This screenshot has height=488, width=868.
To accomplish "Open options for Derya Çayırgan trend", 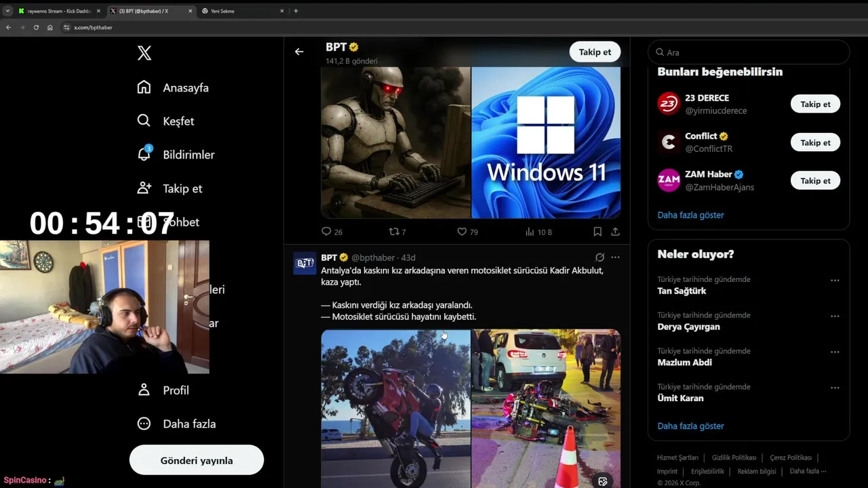I will coord(835,316).
